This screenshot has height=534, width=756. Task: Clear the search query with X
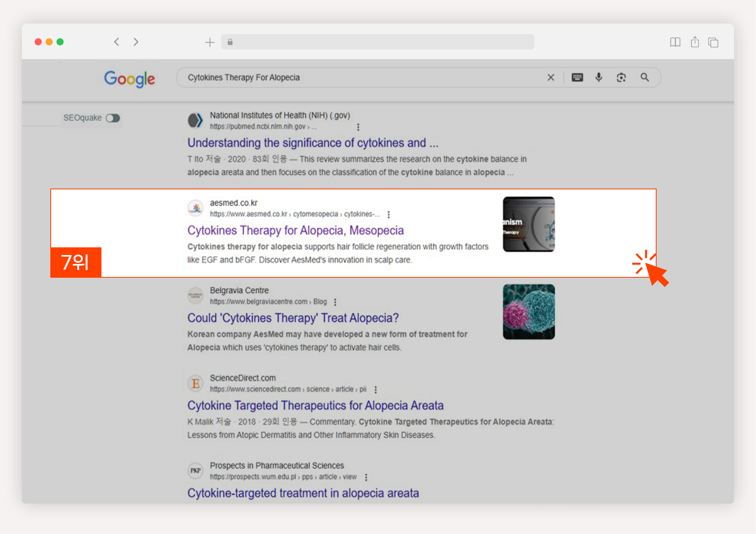(x=551, y=77)
